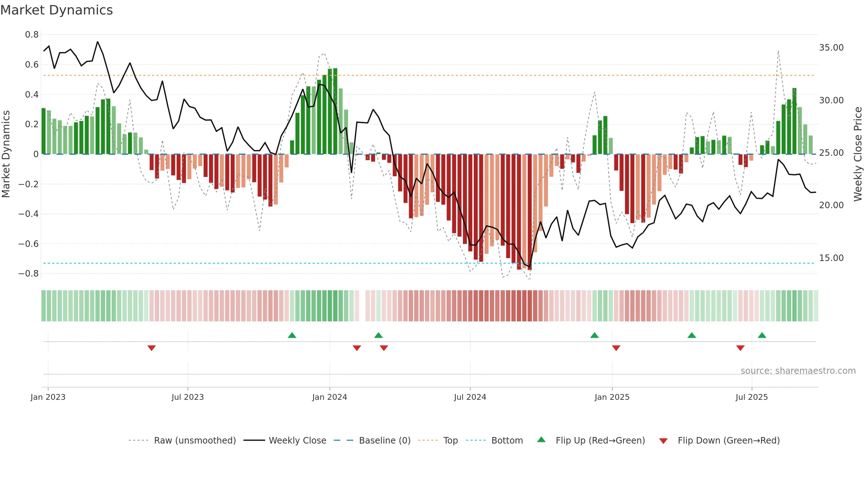Toggle the Baseline (0) legend entry
Image resolution: width=868 pixels, height=488 pixels.
point(372,440)
